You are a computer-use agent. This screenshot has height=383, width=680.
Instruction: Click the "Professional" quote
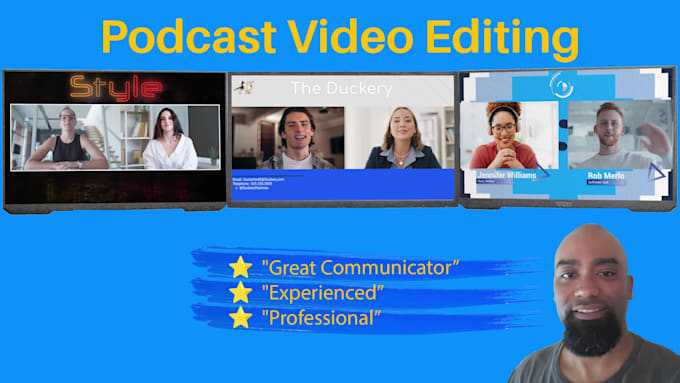coord(321,318)
